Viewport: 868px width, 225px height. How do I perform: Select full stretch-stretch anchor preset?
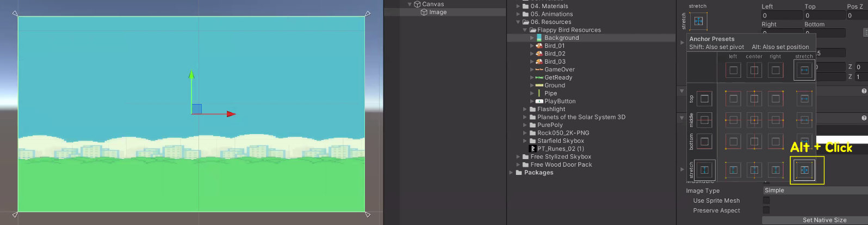[804, 170]
